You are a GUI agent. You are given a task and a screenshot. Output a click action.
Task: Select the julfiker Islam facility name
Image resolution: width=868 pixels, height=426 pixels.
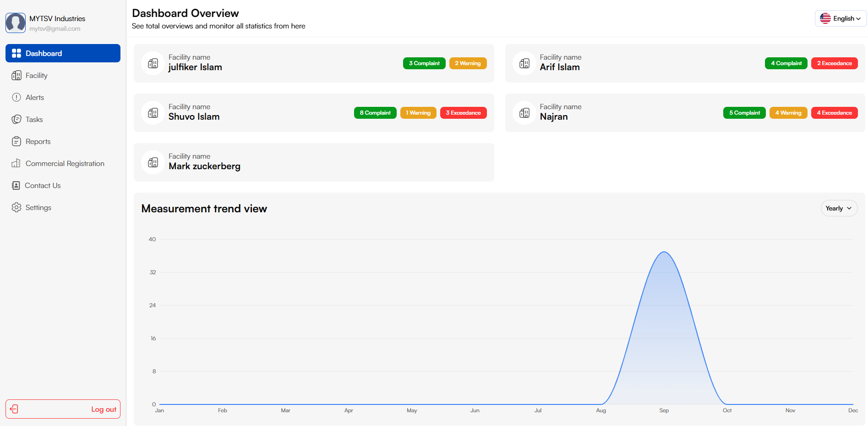195,67
